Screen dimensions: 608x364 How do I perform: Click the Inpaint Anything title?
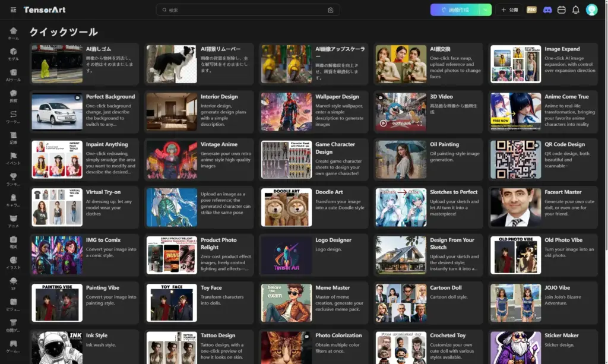tap(107, 144)
